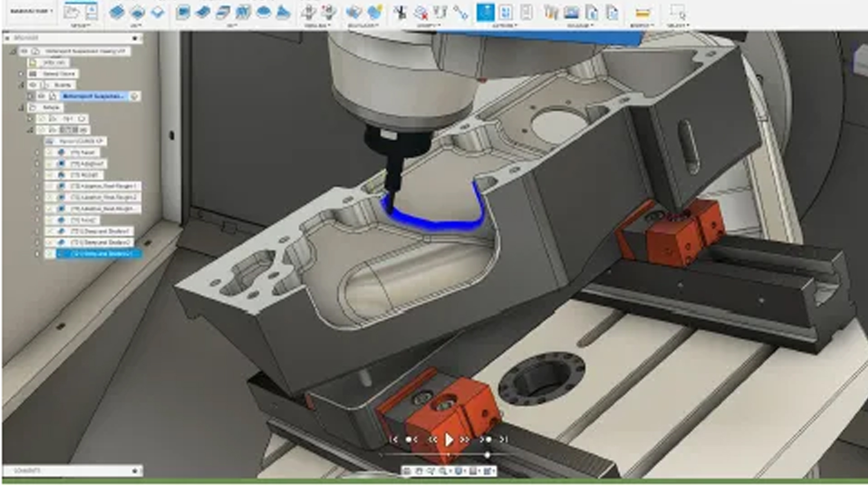Toggle visibility eye of root document node
The image size is (868, 488).
(x=24, y=51)
